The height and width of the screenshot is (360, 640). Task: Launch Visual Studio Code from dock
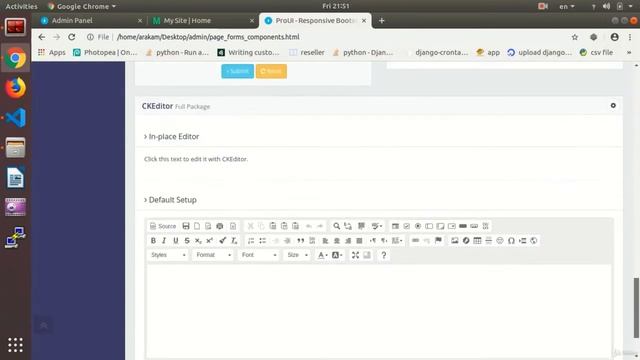[x=16, y=118]
